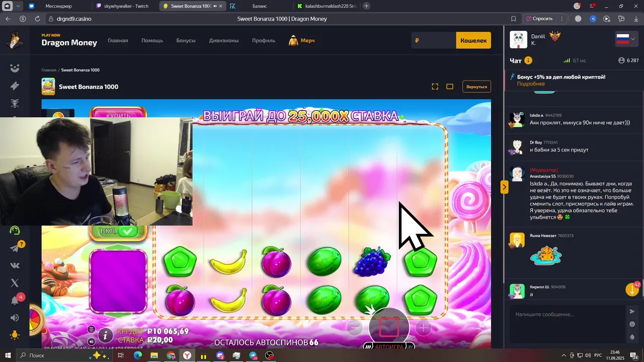The image size is (644, 362).
Task: Switch to the Мессенджер browser tab
Action: 58,6
